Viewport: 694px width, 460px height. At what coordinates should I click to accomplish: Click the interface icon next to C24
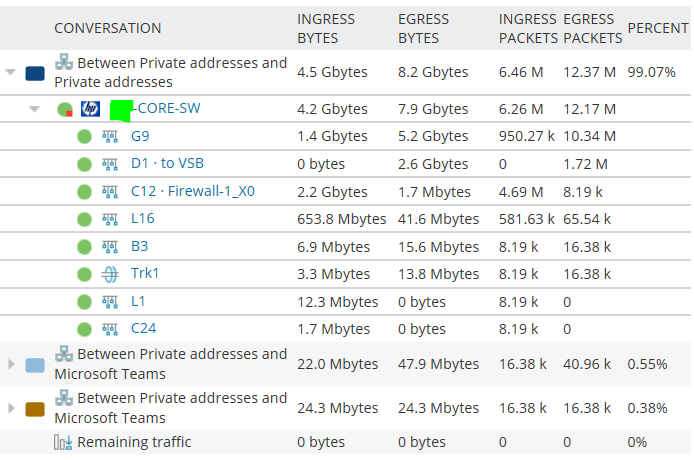(x=110, y=329)
